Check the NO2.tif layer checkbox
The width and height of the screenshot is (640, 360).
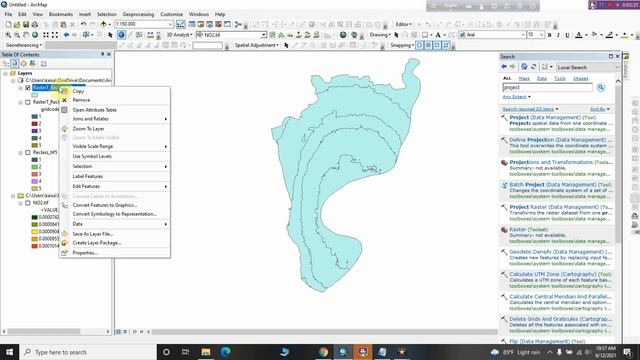pos(28,203)
